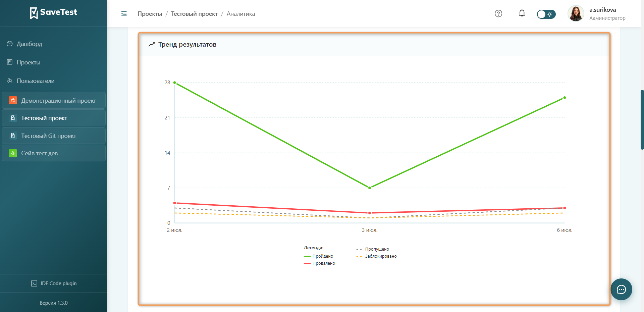
Task: Toggle the Заблокировано legend entry
Action: pos(376,256)
